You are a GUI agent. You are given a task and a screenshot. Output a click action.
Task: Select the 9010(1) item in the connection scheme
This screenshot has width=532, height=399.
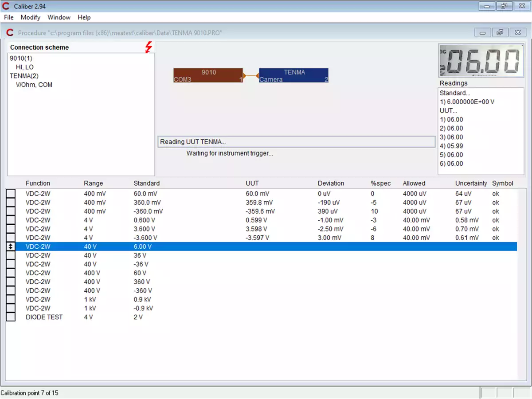click(21, 58)
